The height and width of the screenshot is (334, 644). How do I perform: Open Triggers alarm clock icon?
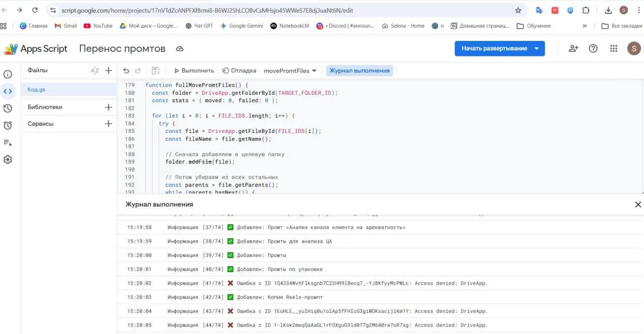tap(8, 125)
